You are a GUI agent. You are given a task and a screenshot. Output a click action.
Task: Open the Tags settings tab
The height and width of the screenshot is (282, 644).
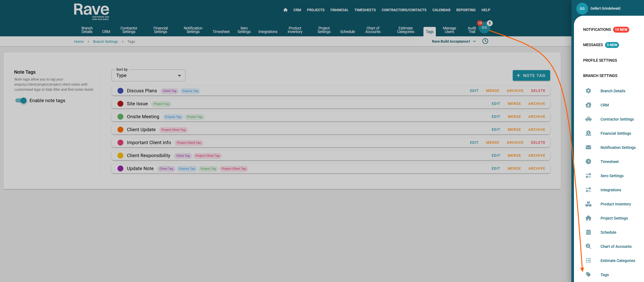point(429,32)
